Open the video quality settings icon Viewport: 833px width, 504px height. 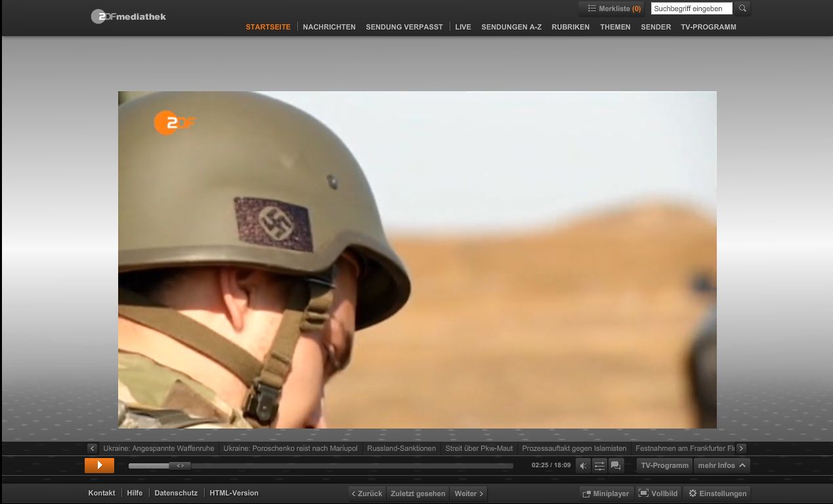[600, 466]
